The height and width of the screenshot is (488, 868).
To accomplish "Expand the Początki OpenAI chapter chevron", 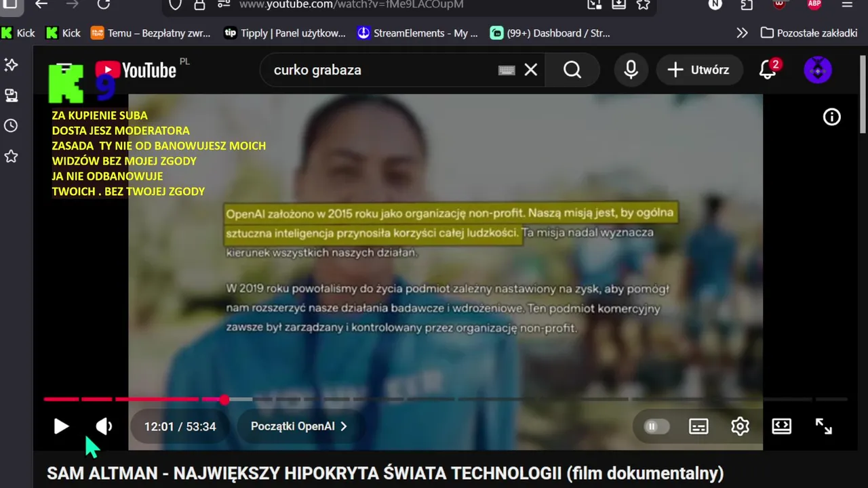I will point(344,426).
